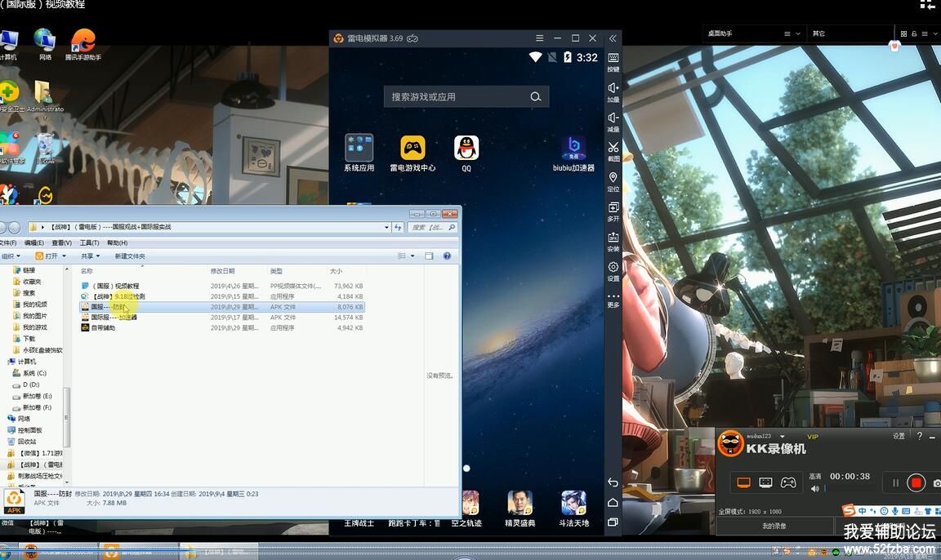Select 下载 in Explorer navigation pane
The image size is (941, 560).
[x=29, y=339]
